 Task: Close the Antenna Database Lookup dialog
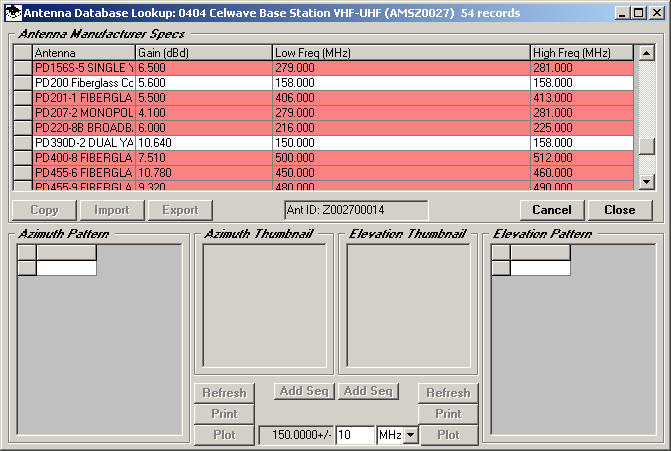pos(620,210)
